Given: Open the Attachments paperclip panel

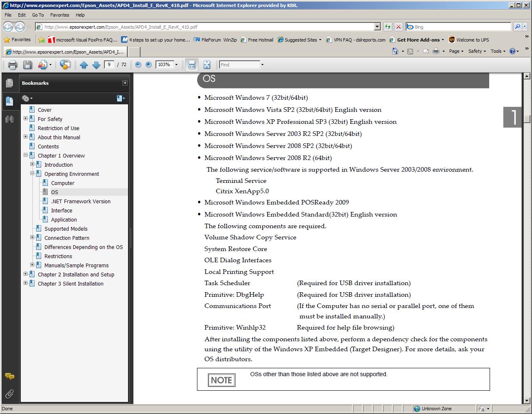Looking at the screenshot, I should [x=10, y=394].
